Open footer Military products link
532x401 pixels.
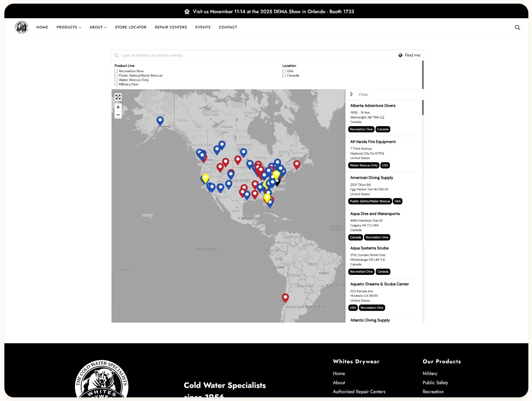(430, 374)
